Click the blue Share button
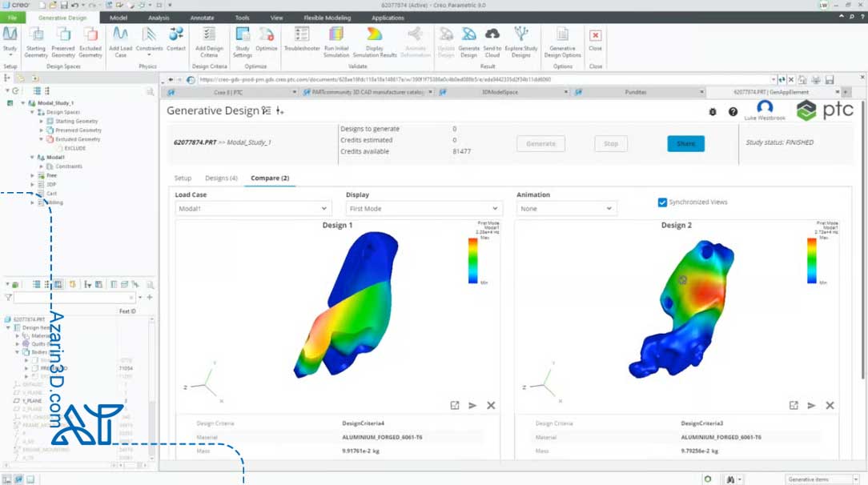The height and width of the screenshot is (485, 868). point(685,144)
